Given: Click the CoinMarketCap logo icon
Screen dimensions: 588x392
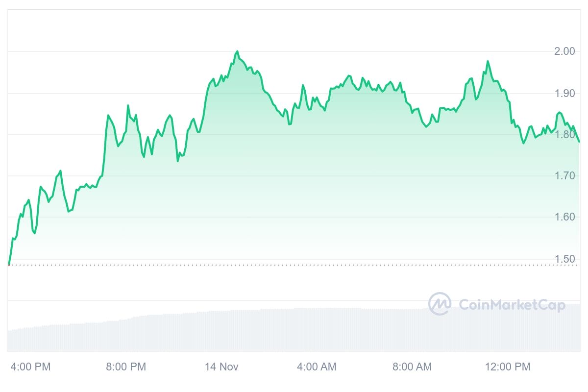Looking at the screenshot, I should click(x=440, y=304).
